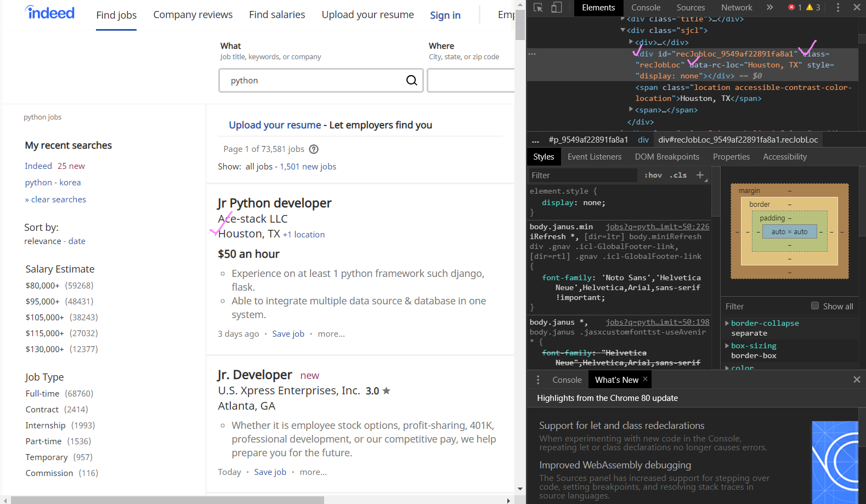866x504 pixels.
Task: Select the inspect element cursor icon
Action: point(538,7)
